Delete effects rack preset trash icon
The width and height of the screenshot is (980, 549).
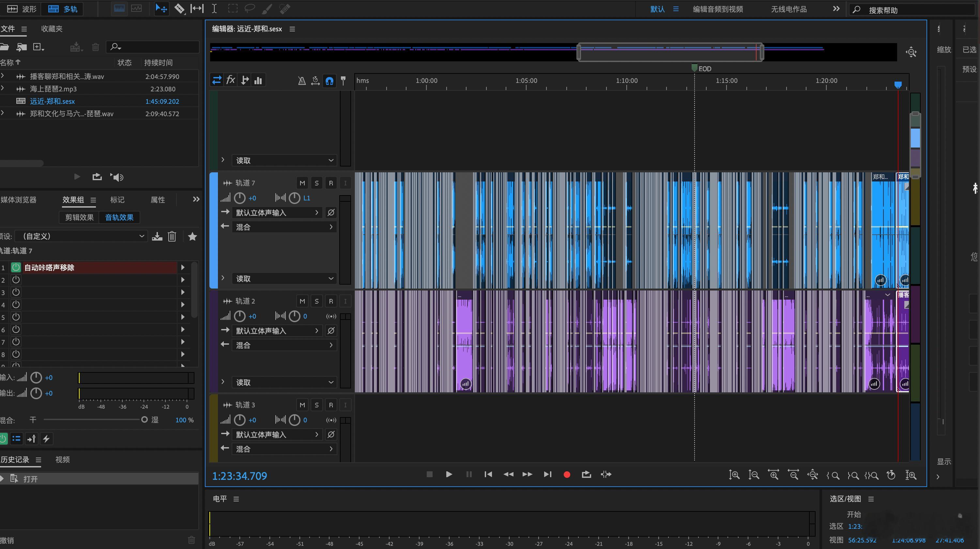coord(172,236)
